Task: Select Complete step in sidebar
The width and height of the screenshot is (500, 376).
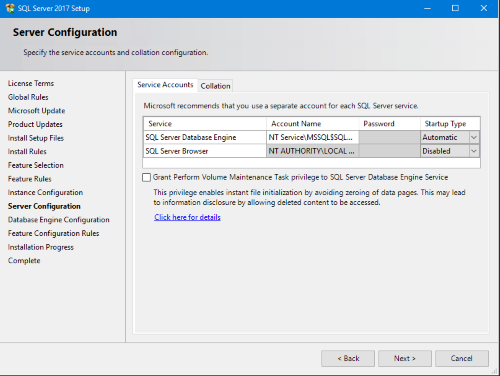Action: [24, 261]
